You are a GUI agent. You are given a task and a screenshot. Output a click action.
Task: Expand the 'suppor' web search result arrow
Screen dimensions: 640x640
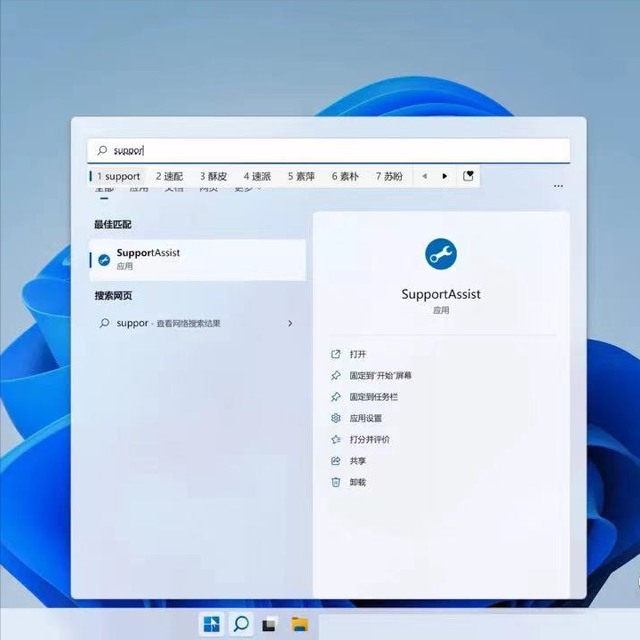(x=290, y=323)
